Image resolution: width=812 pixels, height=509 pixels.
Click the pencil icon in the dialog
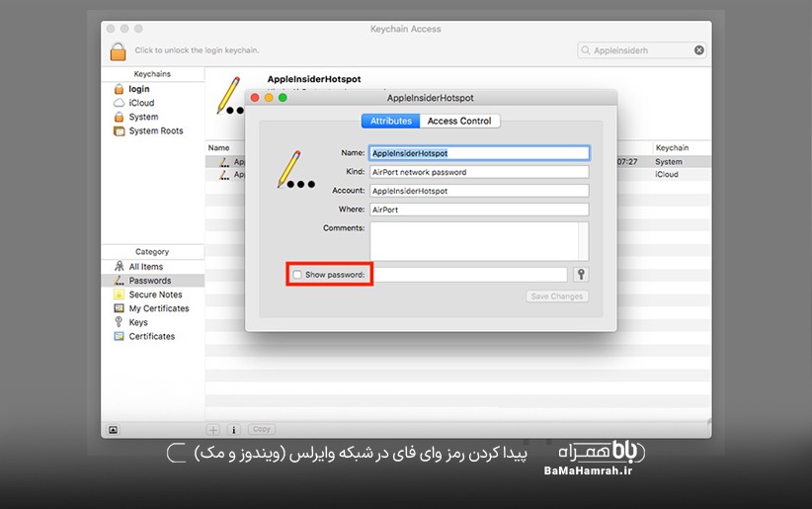(295, 169)
